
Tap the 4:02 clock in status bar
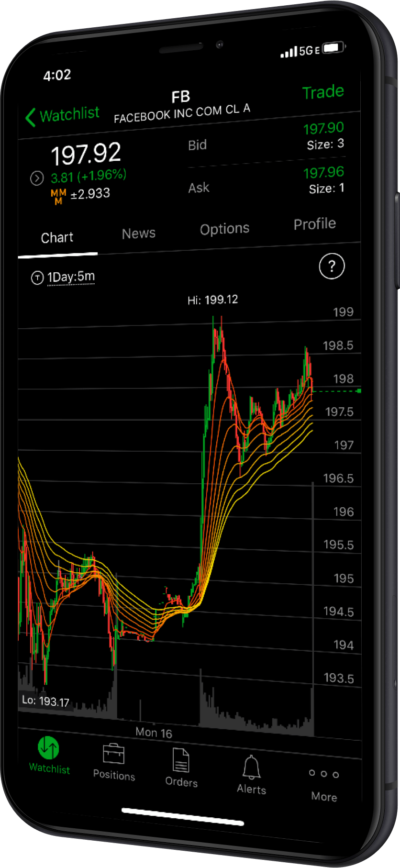coord(57,75)
